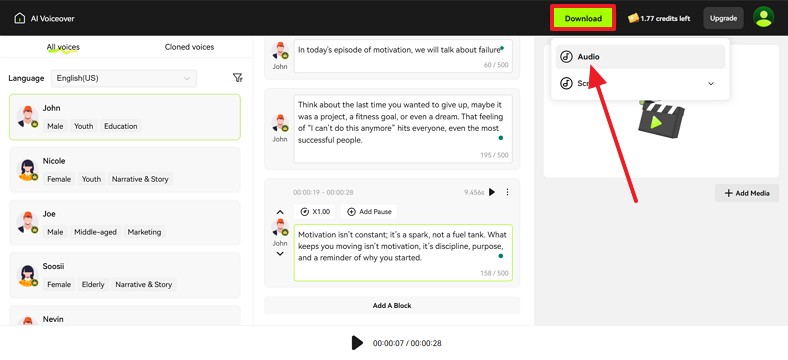
Task: Click the speed gauge icon X1.00
Action: point(305,212)
